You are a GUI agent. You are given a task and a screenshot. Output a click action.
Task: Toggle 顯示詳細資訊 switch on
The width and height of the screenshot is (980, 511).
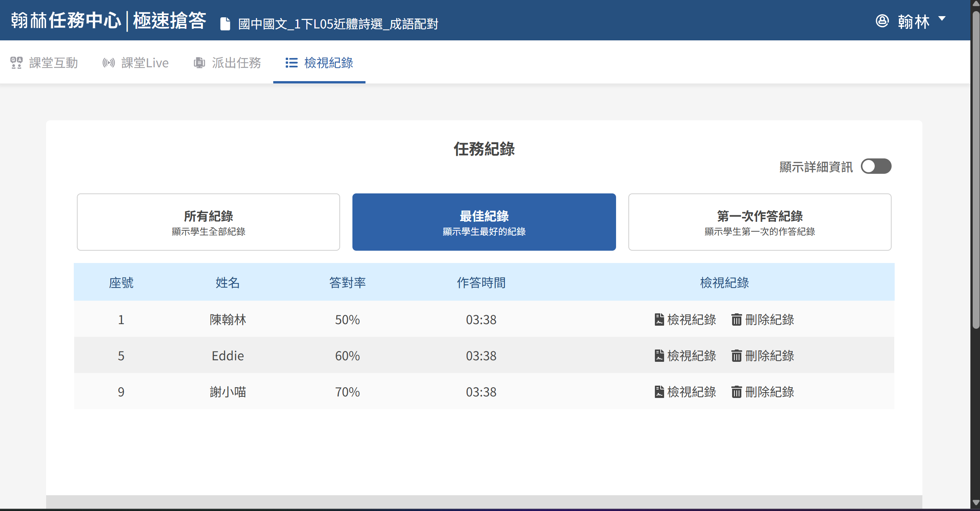tap(875, 166)
